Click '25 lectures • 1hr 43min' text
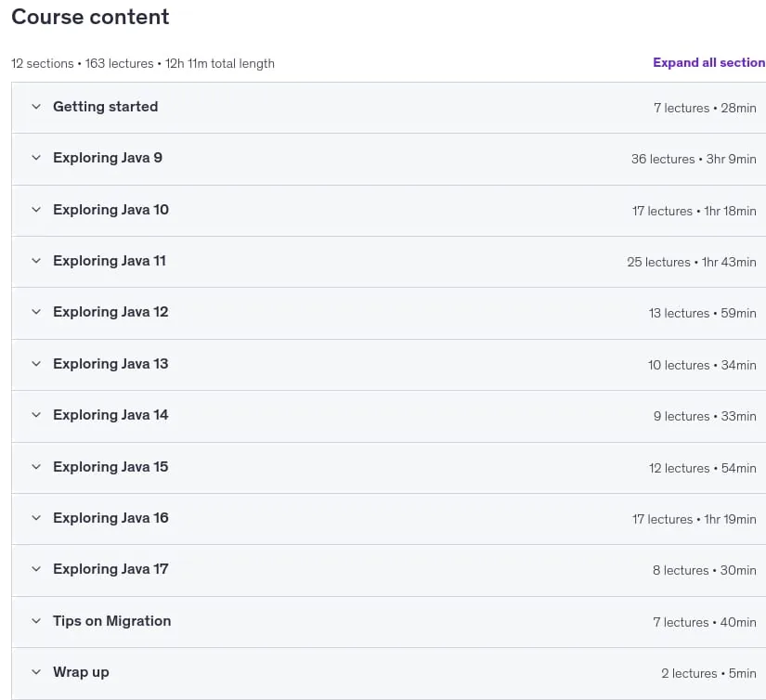Viewport: 766px width, 700px height. click(692, 262)
